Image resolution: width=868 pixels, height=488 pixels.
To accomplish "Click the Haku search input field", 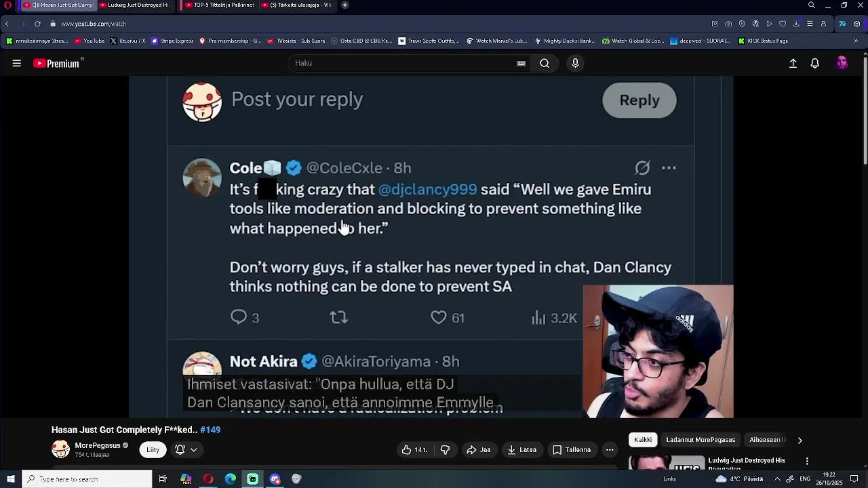I will [x=403, y=63].
